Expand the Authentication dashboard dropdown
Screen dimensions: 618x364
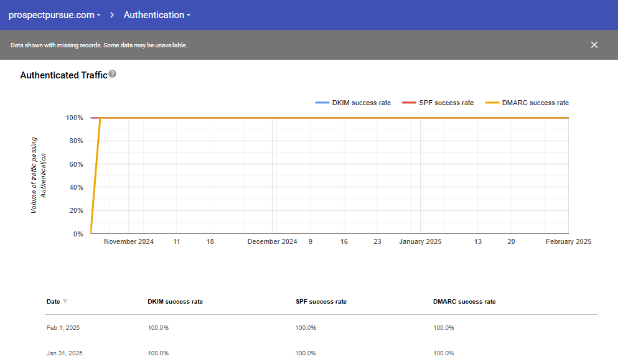click(x=157, y=15)
